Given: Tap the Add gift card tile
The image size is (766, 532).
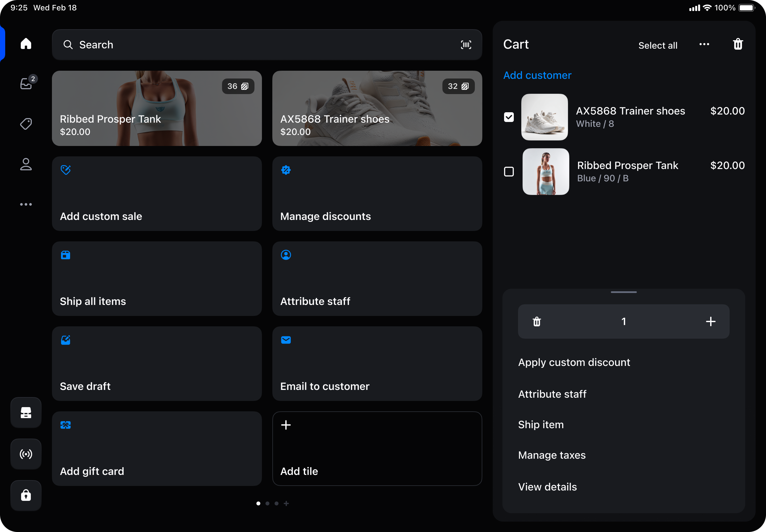Looking at the screenshot, I should 157,449.
